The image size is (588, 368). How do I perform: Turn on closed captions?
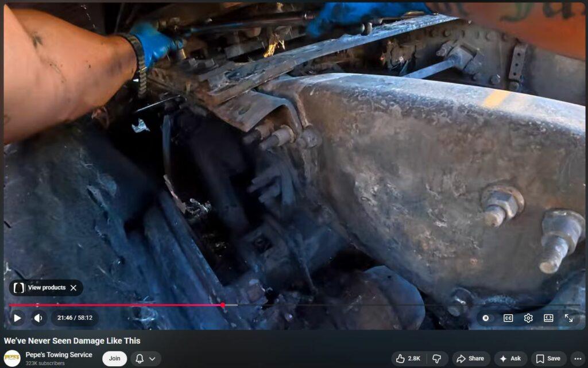tap(508, 317)
